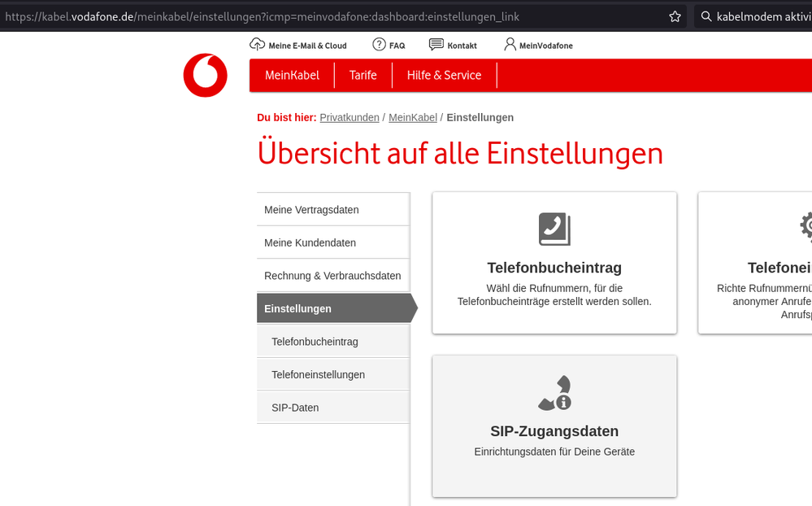Open the Kontakt speech bubble icon
This screenshot has width=812, height=506.
click(436, 45)
